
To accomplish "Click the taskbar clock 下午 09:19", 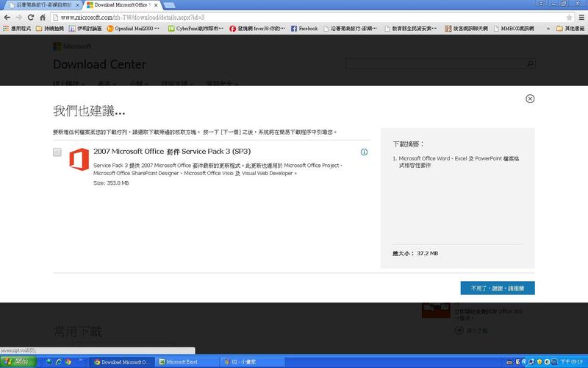I will pyautogui.click(x=572, y=362).
